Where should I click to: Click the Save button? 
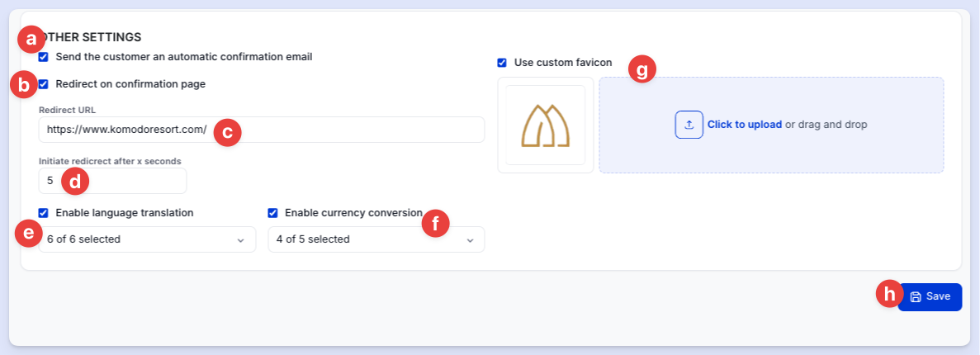(x=930, y=297)
